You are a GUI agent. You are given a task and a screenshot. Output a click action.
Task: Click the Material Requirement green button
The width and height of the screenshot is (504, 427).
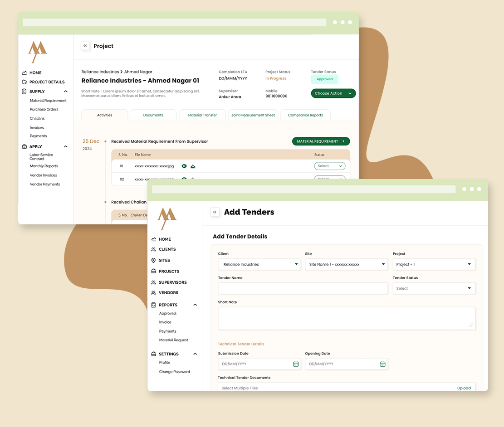click(x=321, y=141)
